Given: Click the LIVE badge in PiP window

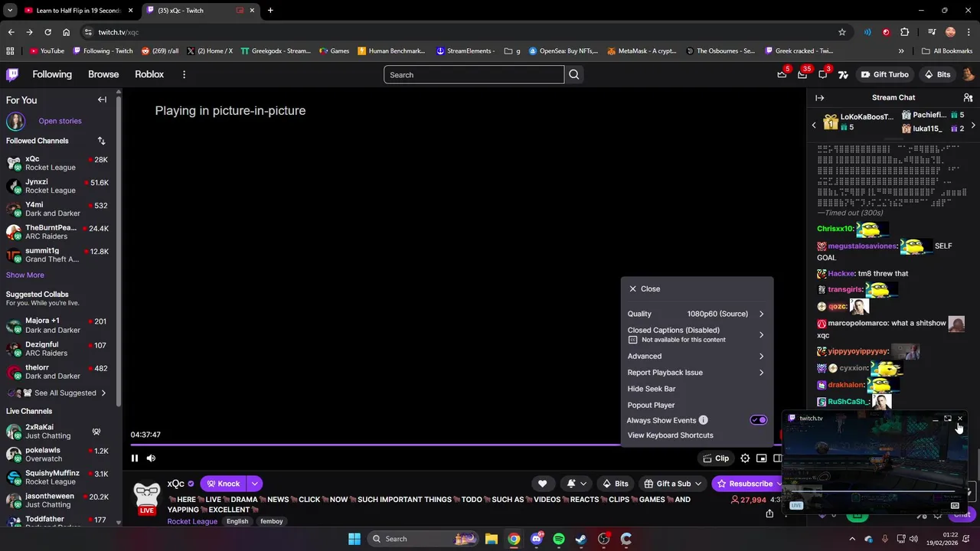Looking at the screenshot, I should [796, 505].
